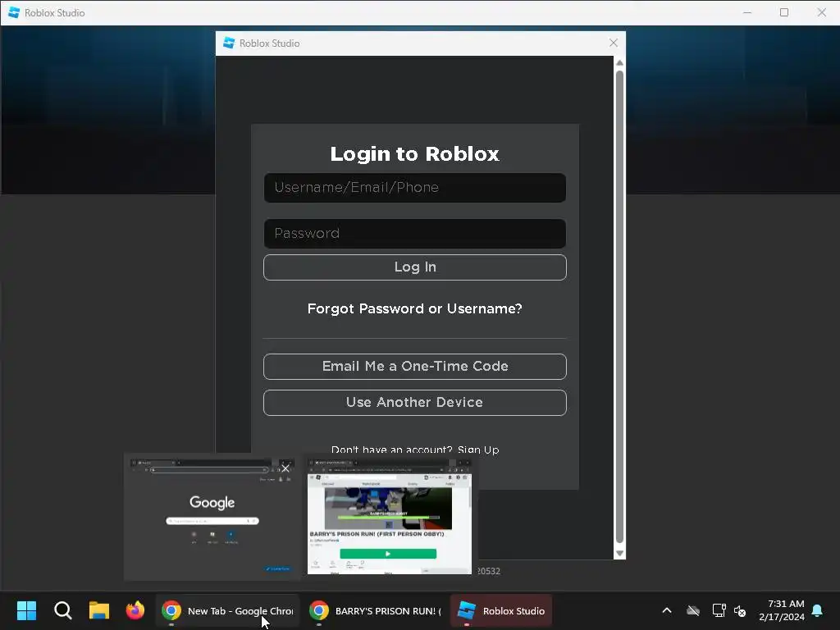This screenshot has height=630, width=840.
Task: Click login dialog scrollbar up arrow
Action: [620, 62]
